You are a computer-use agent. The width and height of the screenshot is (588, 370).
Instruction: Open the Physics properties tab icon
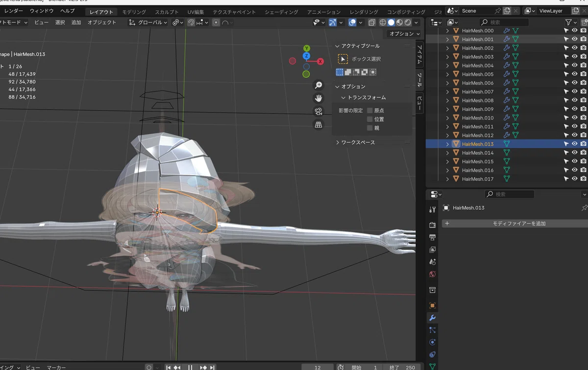point(432,342)
